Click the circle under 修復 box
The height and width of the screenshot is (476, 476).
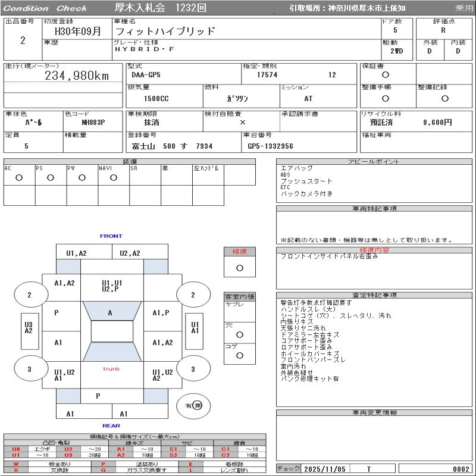coord(240,268)
